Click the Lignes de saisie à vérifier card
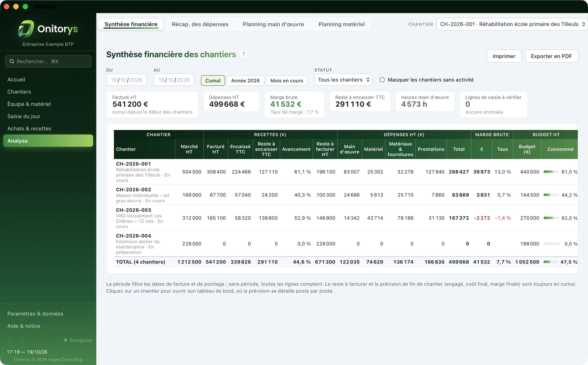Viewport: 588px width, 365px height. tap(493, 104)
